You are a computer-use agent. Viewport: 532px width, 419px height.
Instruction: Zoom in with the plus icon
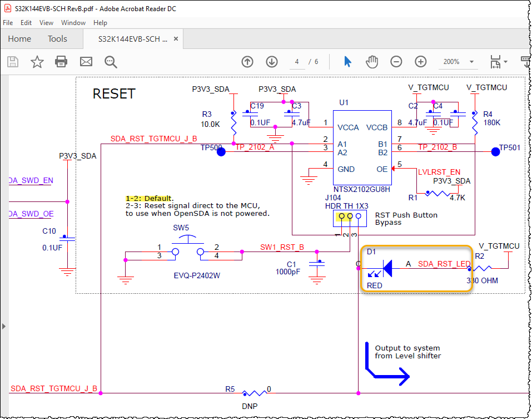tap(420, 62)
